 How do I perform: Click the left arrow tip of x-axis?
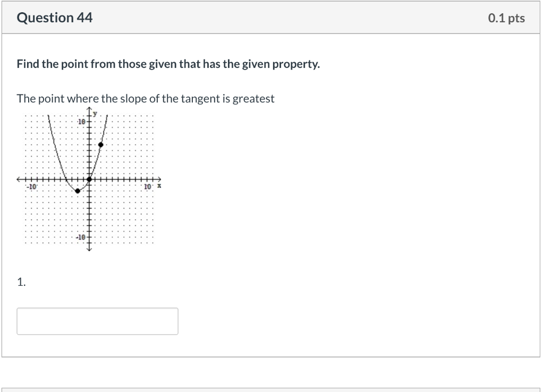[19, 179]
